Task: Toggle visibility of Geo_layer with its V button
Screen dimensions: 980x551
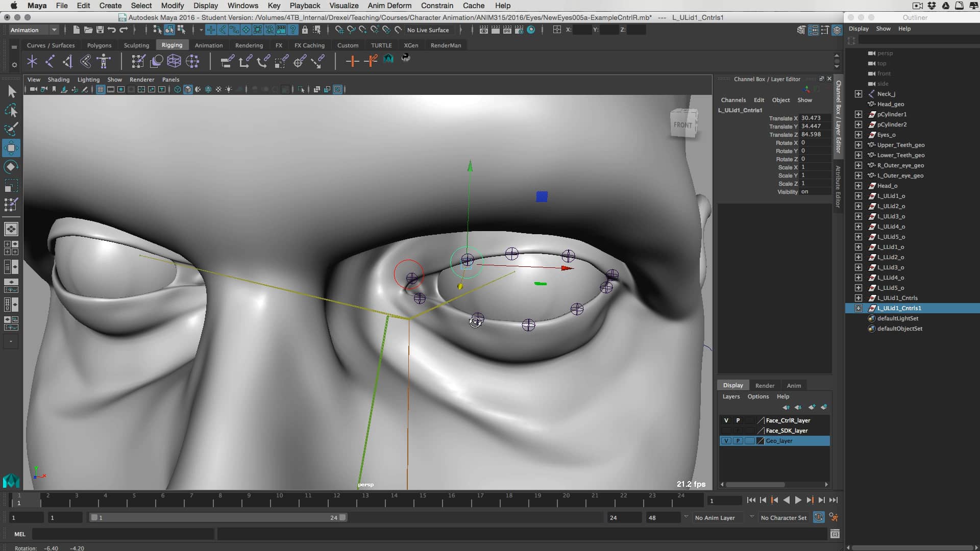Action: coord(727,441)
